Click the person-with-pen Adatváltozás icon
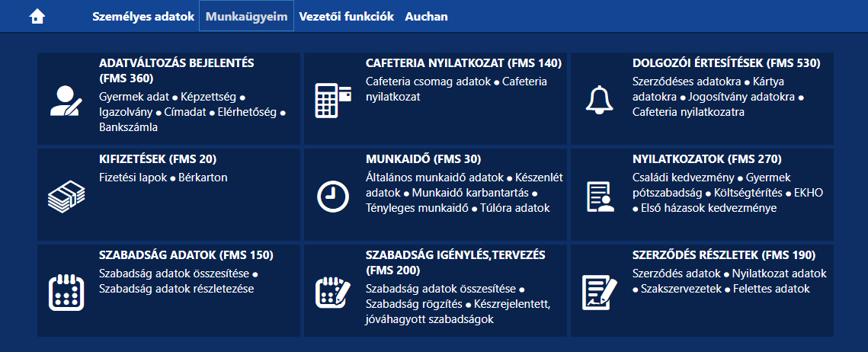 click(66, 100)
